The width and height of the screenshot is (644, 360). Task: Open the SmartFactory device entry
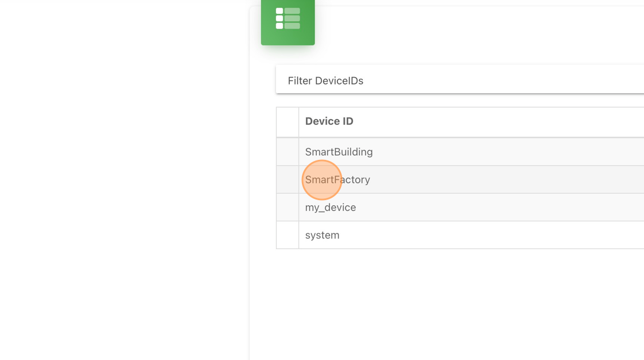coord(460,179)
